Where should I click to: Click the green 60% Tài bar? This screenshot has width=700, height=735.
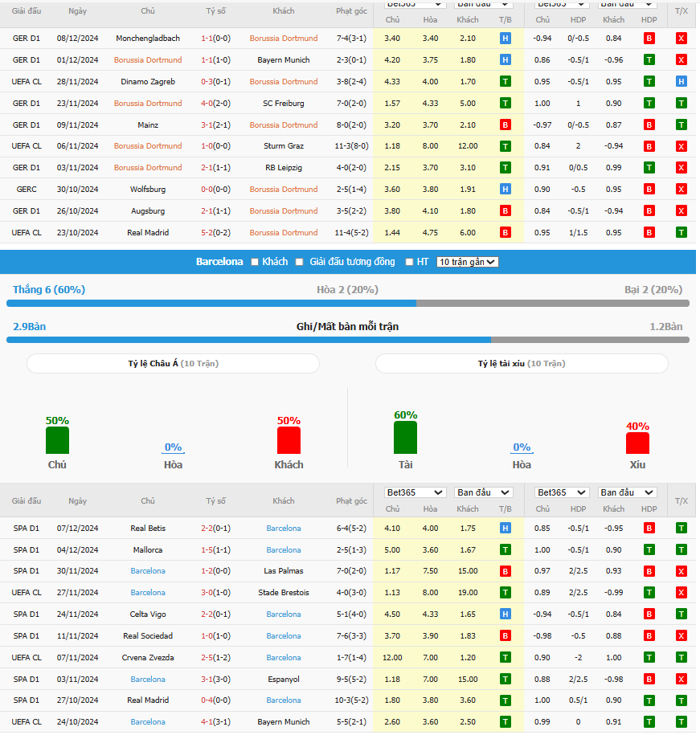click(x=405, y=438)
